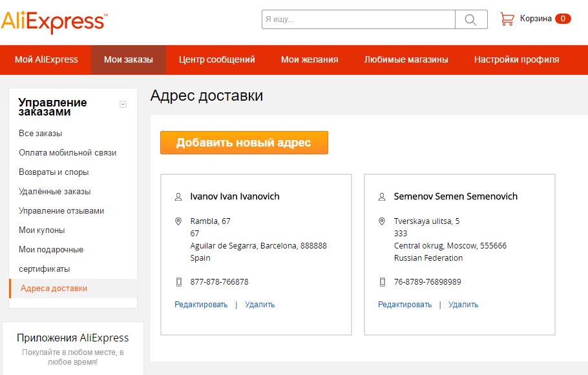Click location pin icon next to Rambla, 67
This screenshot has height=375, width=588.
click(179, 221)
